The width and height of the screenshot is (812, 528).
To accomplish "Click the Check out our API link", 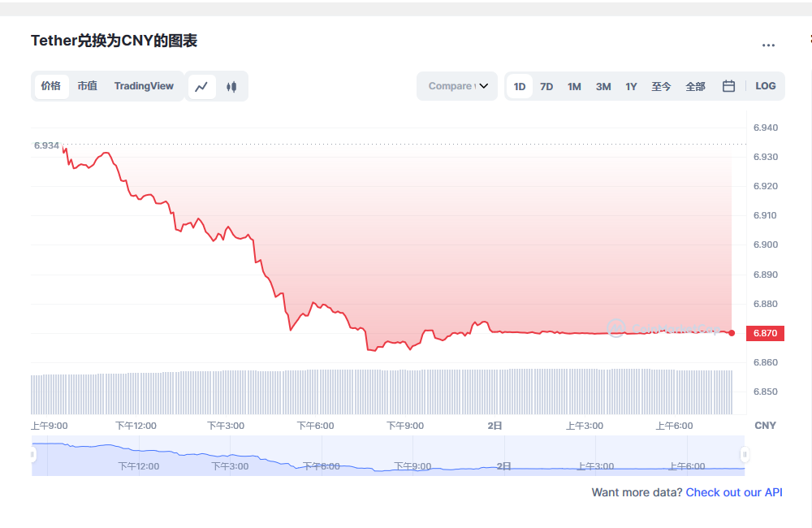I will tap(734, 492).
